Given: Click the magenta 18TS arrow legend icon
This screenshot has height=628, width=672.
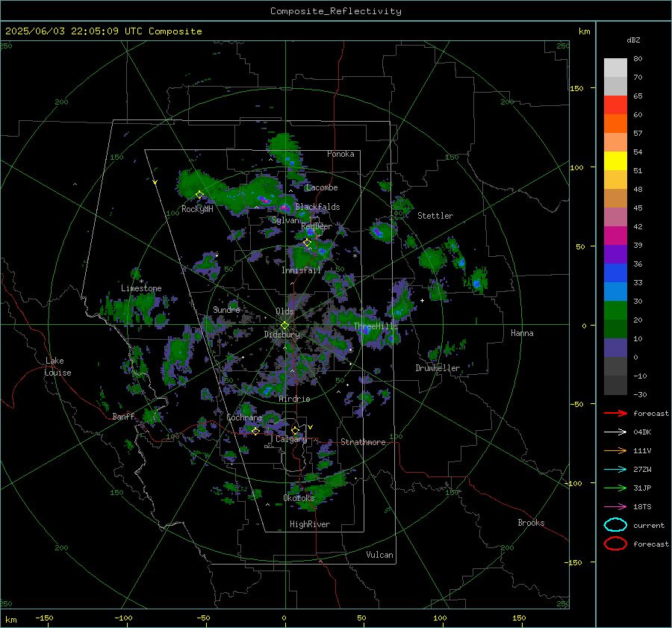Looking at the screenshot, I should click(x=615, y=507).
